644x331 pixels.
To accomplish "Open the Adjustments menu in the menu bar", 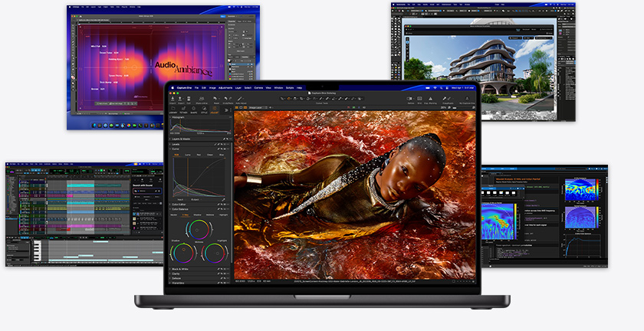I will (225, 87).
